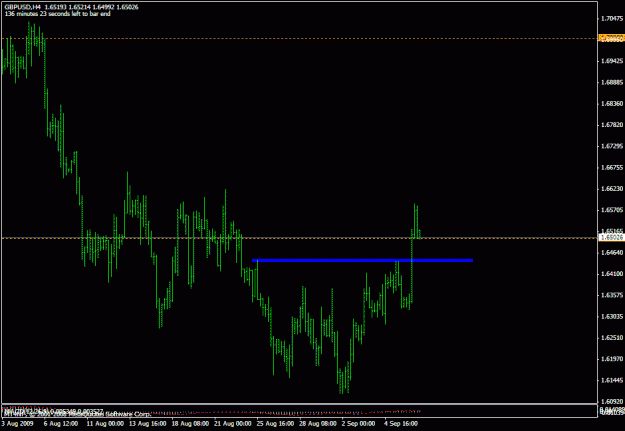Screen dimensions: 625x431
Task: Click the 1.66755 price axis label
Action: click(x=612, y=167)
